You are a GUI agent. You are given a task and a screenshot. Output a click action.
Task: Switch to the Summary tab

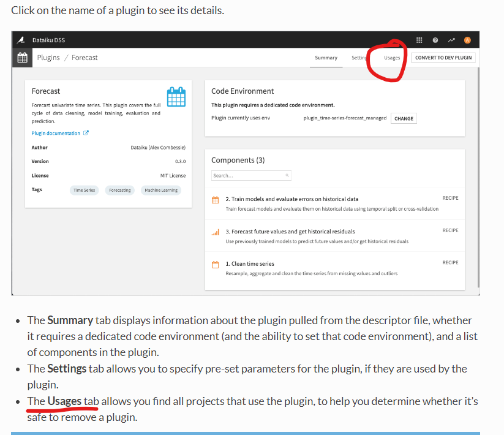(x=326, y=58)
